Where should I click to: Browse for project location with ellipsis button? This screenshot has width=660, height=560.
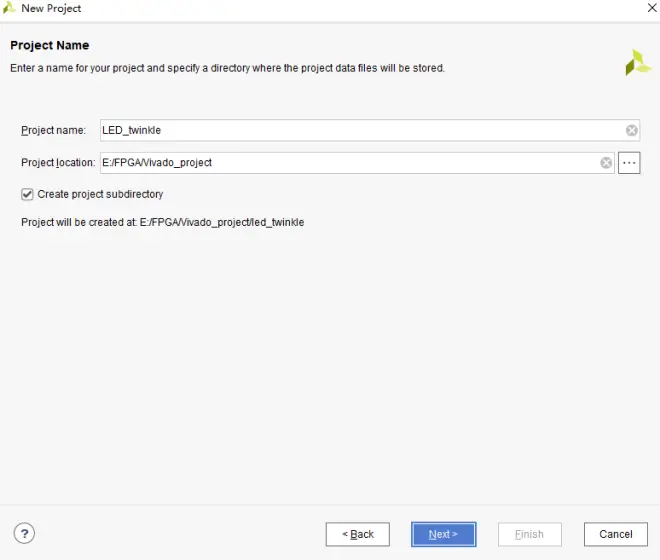coord(629,163)
